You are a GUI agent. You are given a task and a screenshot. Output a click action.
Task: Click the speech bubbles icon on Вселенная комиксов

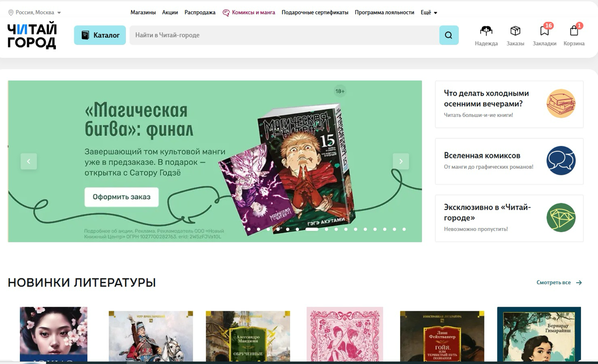pos(561,160)
